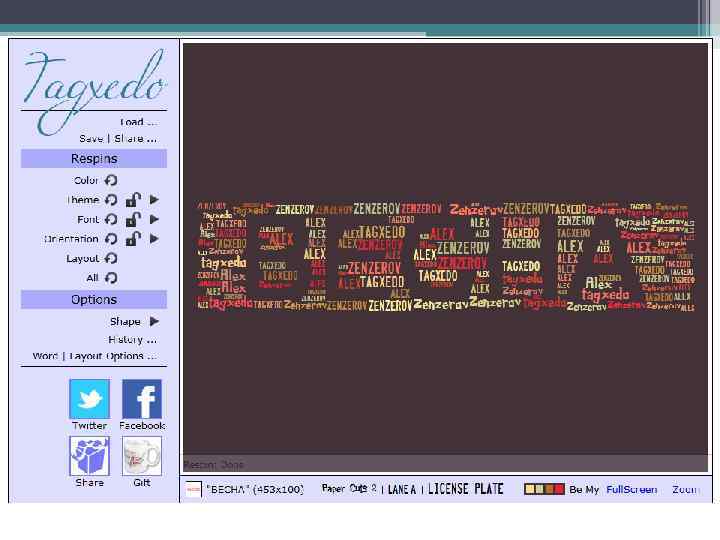
Task: Click the Respin: Done status text
Action: pos(214,465)
